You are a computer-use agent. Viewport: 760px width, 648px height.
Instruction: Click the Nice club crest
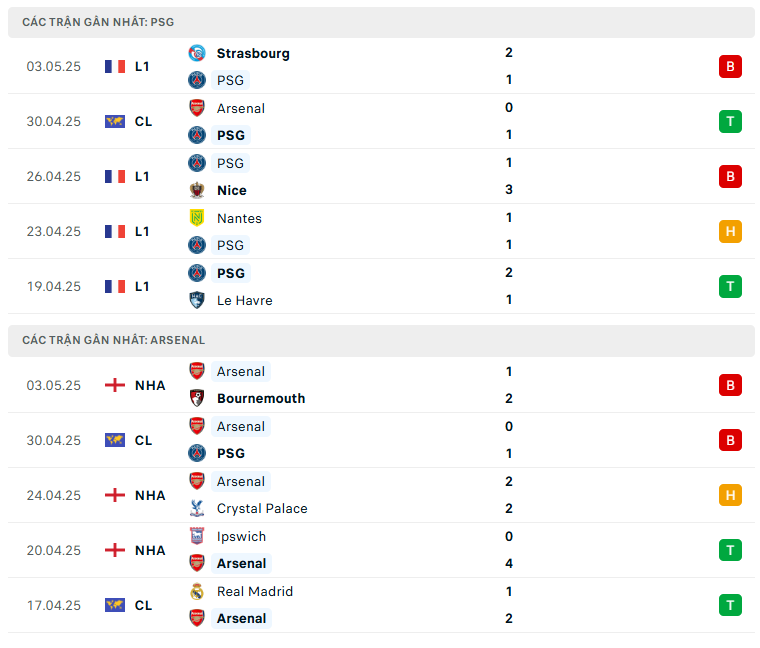[197, 190]
